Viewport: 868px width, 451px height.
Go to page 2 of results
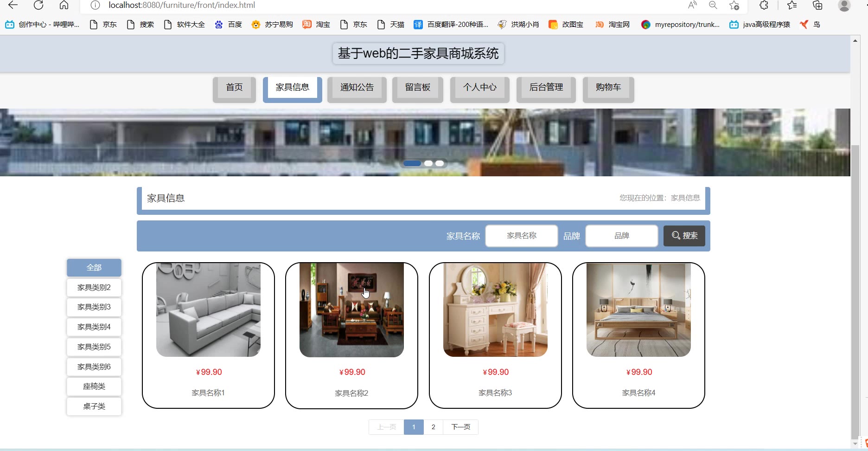click(x=433, y=427)
